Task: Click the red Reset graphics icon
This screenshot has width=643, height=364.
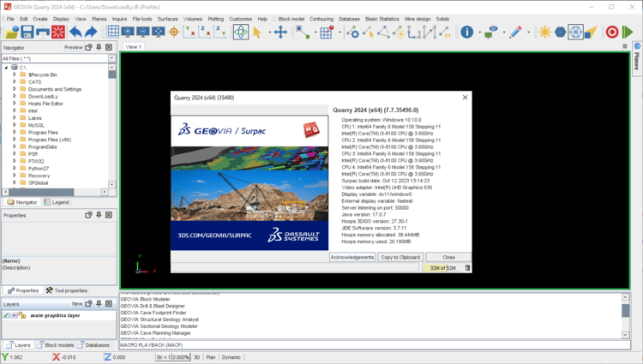Action: coord(58,32)
